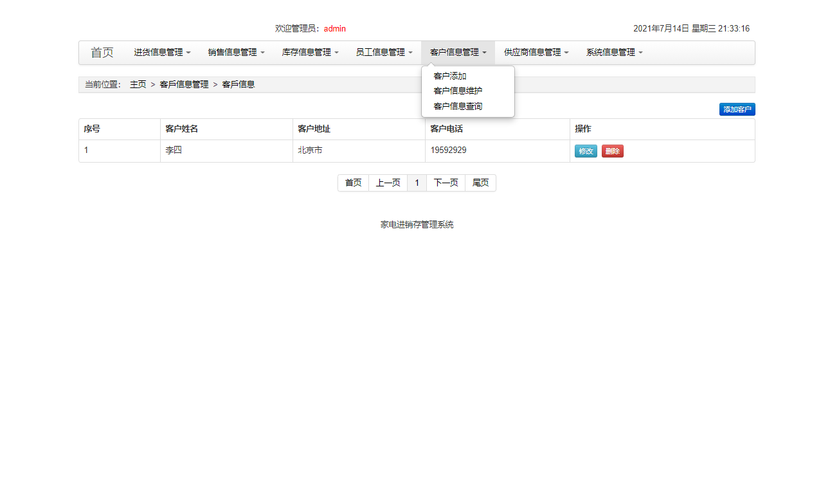
Task: Open the 客户信息管理 dropdown
Action: [x=457, y=53]
